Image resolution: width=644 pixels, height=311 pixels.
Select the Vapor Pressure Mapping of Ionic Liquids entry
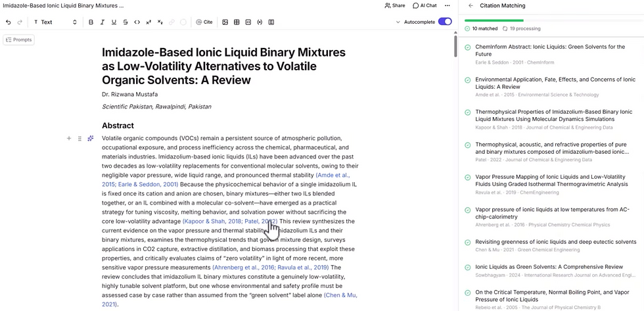tap(551, 185)
